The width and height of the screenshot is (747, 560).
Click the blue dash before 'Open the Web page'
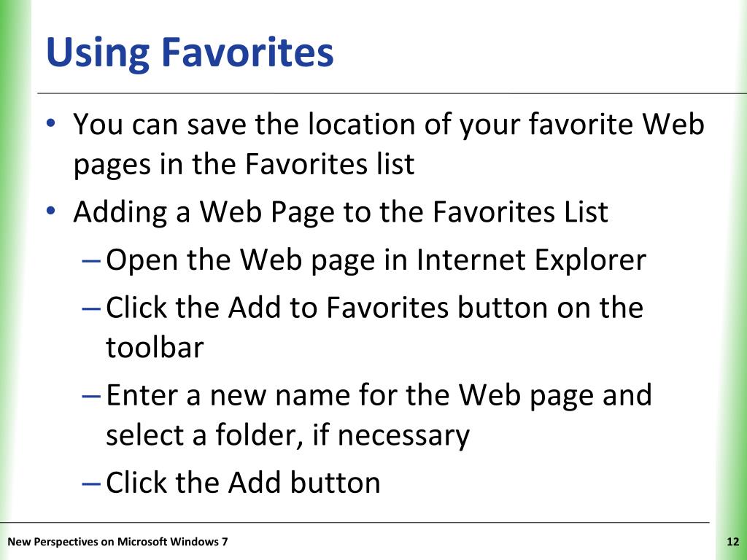click(91, 262)
